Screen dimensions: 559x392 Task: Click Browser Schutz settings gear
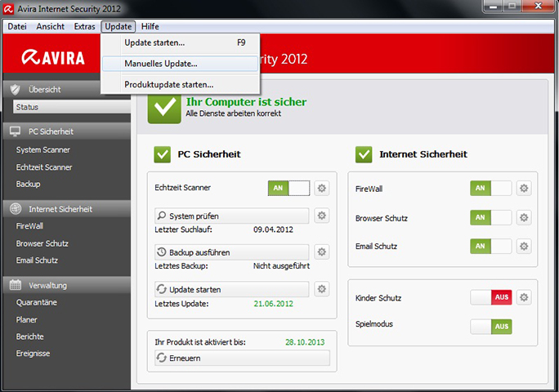[x=524, y=218]
